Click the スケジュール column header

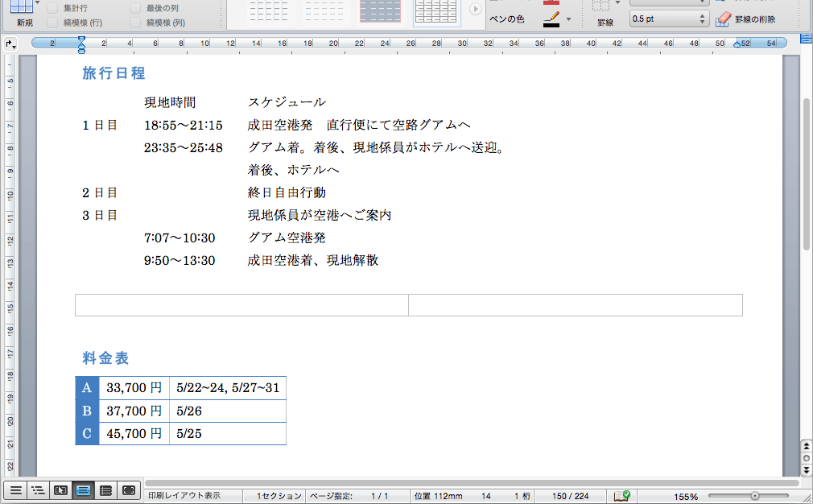click(x=287, y=102)
